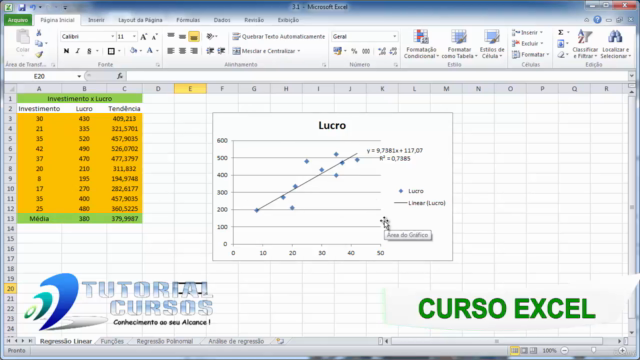Click the insert new worksheet icon
The image size is (640, 360).
[x=280, y=341]
